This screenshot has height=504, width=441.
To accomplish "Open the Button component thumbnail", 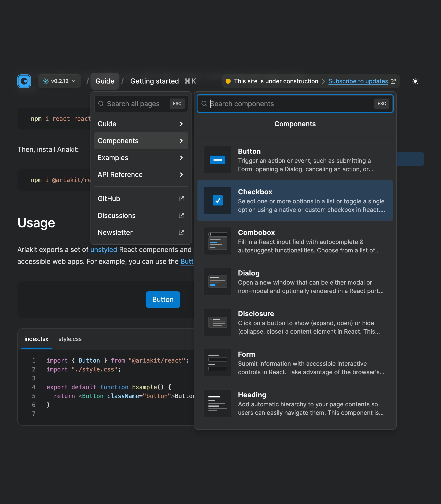I will click(218, 160).
